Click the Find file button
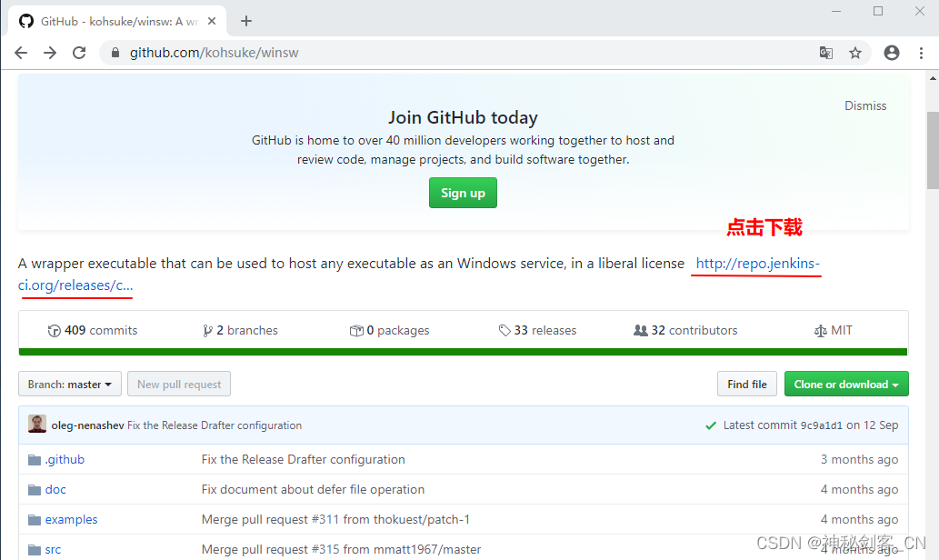The height and width of the screenshot is (560, 939). click(x=747, y=384)
